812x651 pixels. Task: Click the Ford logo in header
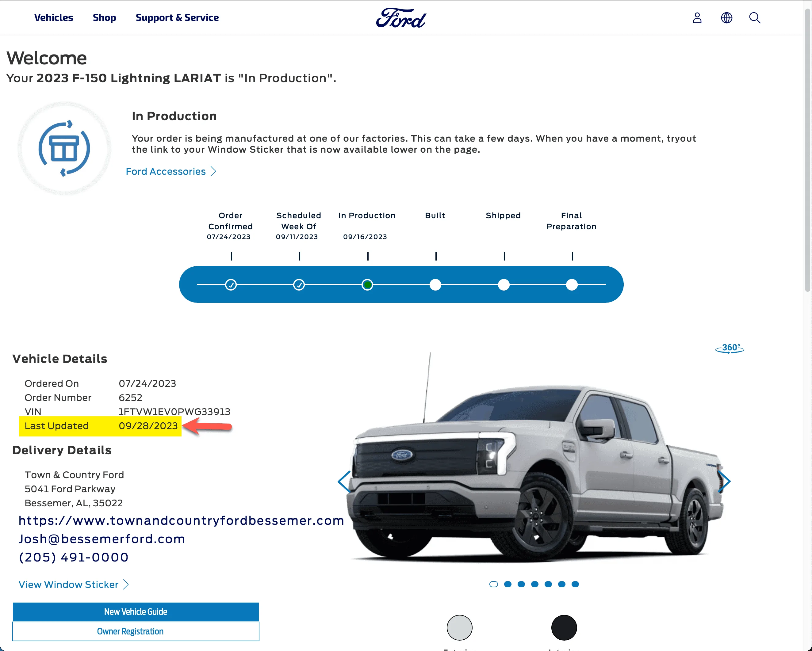tap(401, 18)
